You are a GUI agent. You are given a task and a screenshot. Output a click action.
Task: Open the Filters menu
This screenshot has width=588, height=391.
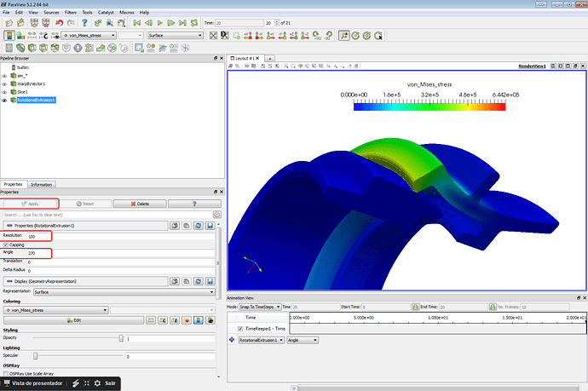pos(69,13)
